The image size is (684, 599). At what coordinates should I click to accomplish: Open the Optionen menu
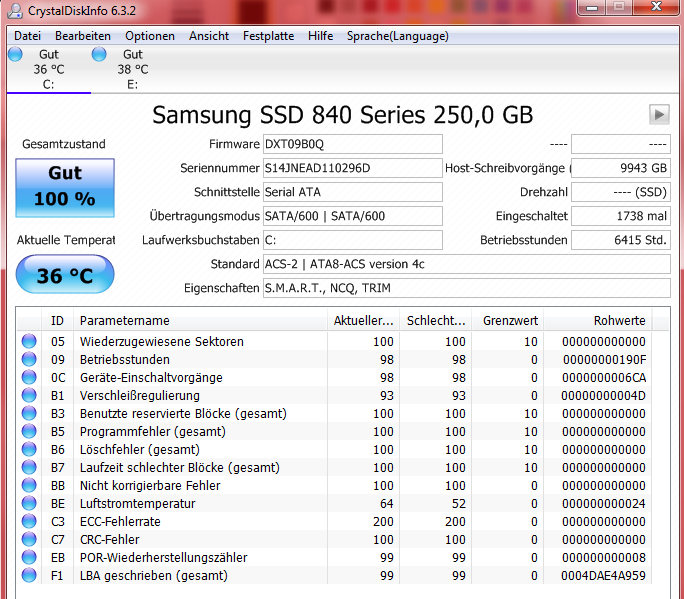[150, 36]
